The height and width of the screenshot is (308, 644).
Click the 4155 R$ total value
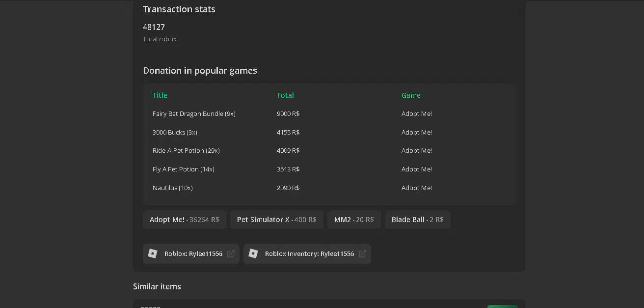pyautogui.click(x=288, y=133)
